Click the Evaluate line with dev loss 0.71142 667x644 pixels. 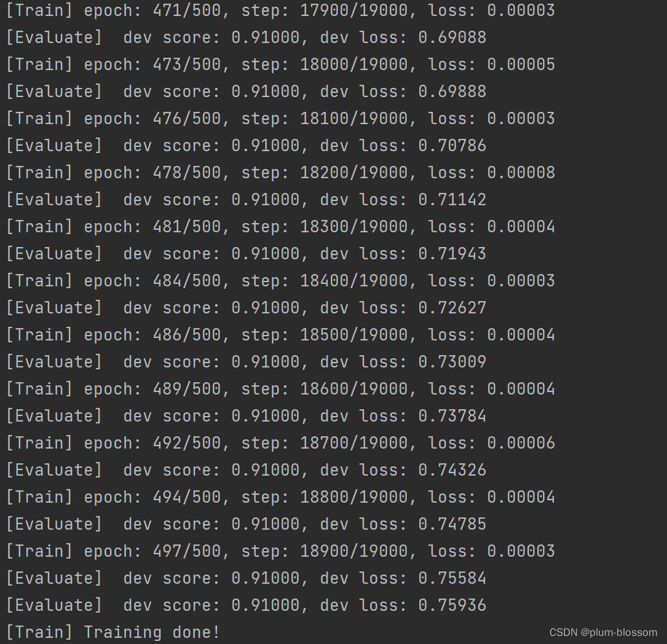pyautogui.click(x=246, y=199)
